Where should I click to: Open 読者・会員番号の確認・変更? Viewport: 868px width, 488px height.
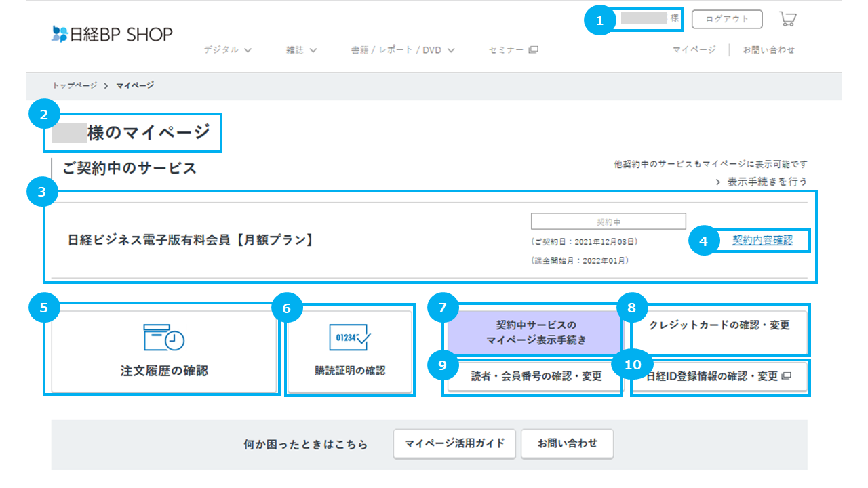[536, 376]
